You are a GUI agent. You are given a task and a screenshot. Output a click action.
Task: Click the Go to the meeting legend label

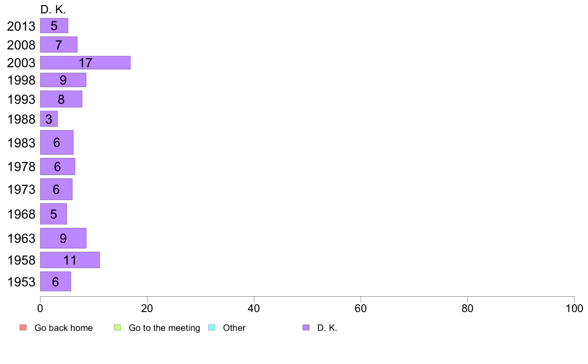coord(164,327)
